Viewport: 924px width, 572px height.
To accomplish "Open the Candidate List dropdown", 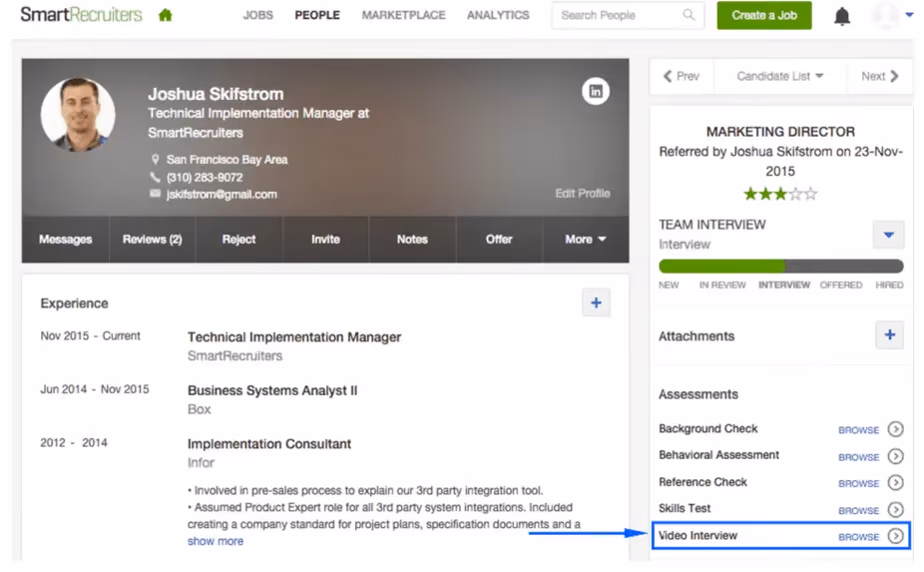I will click(x=779, y=76).
